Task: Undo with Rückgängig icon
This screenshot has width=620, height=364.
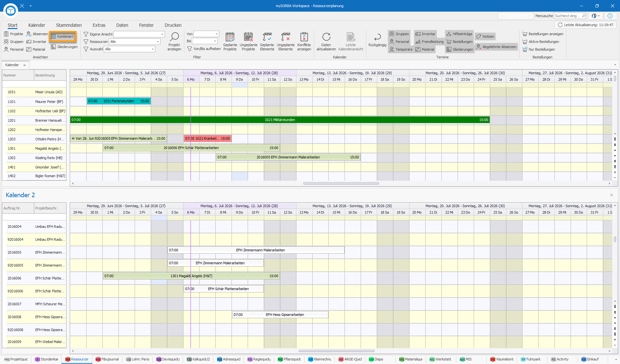Action: (x=377, y=40)
